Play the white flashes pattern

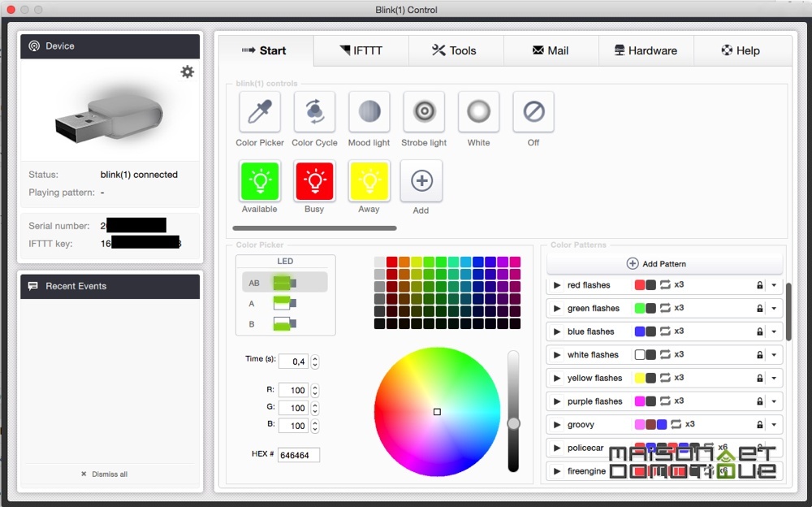point(557,355)
